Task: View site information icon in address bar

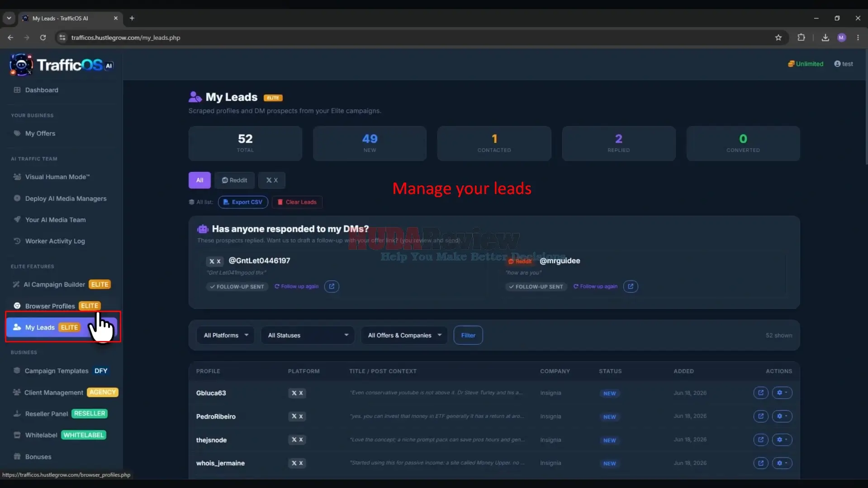Action: click(62, 38)
